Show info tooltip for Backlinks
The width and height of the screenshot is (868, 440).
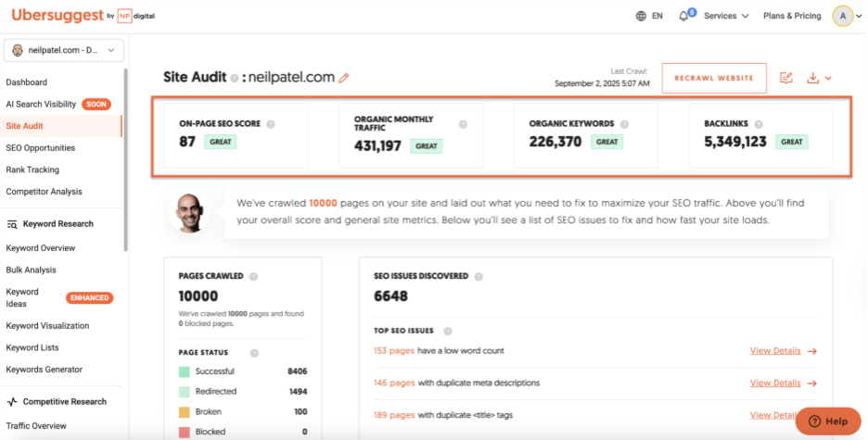pos(759,124)
